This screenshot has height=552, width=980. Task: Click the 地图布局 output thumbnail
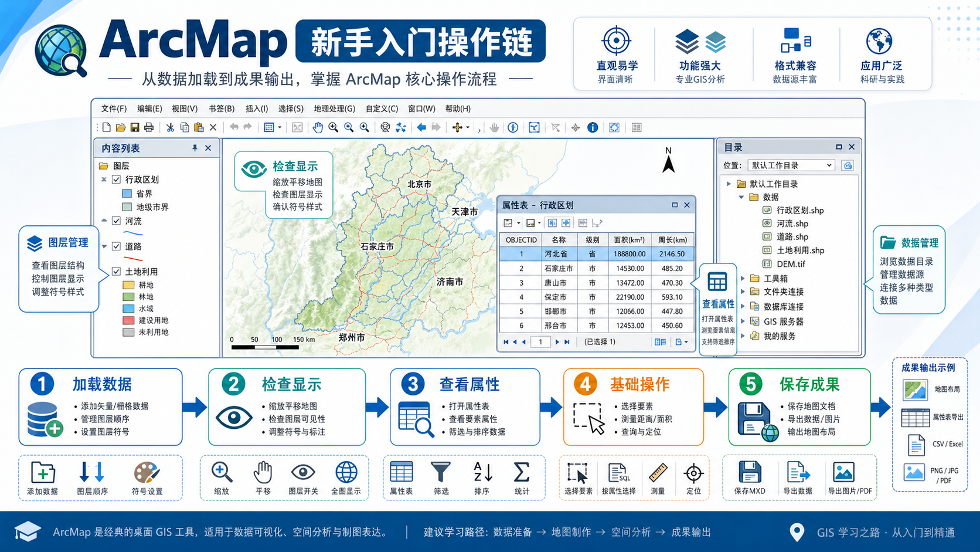pyautogui.click(x=915, y=390)
